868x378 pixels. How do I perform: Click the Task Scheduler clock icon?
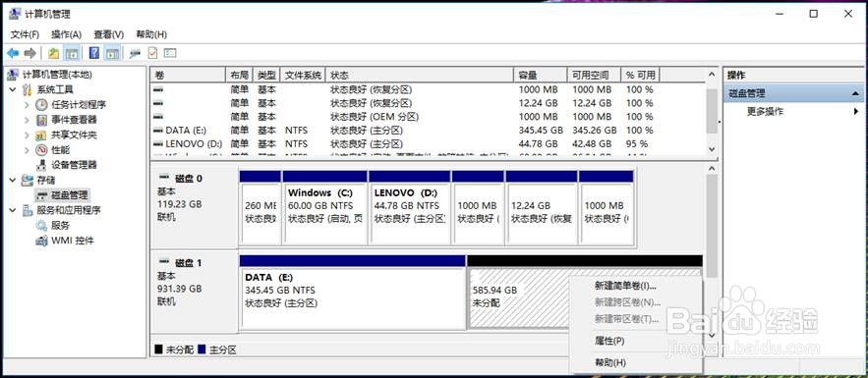pos(41,105)
